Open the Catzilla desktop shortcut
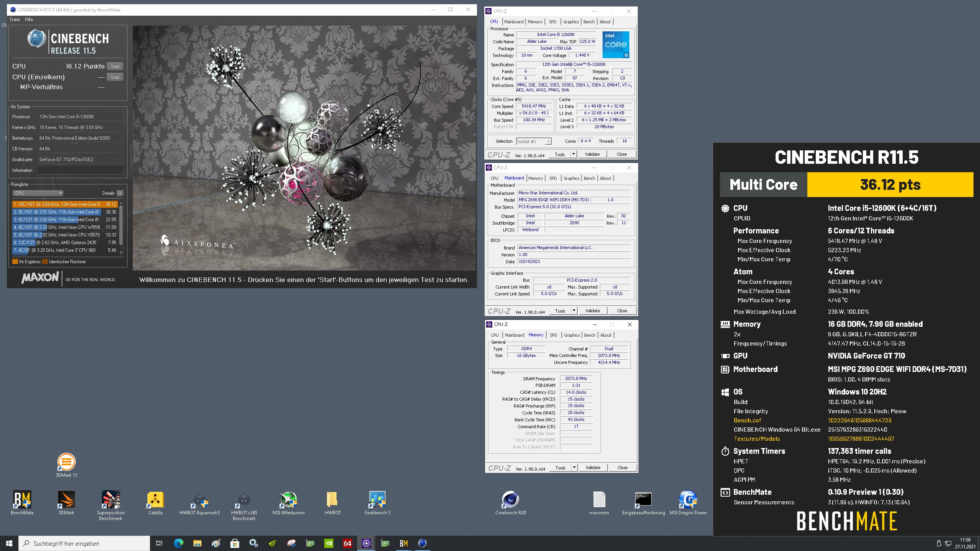The image size is (980, 551). click(x=155, y=503)
